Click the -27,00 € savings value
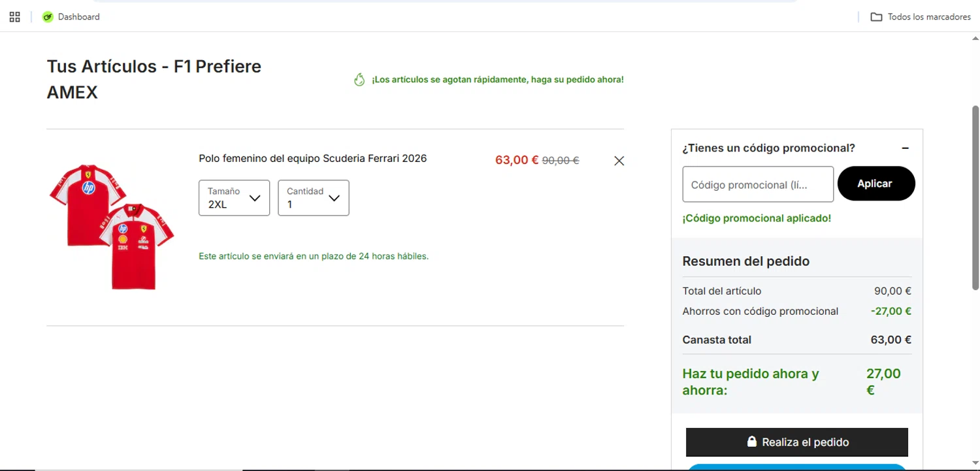The height and width of the screenshot is (471, 980). (x=891, y=311)
